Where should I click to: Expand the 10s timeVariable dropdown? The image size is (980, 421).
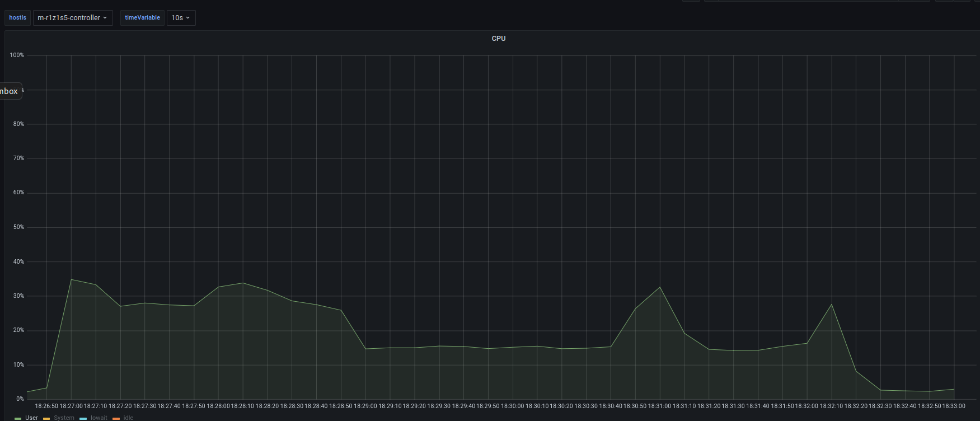pos(181,18)
